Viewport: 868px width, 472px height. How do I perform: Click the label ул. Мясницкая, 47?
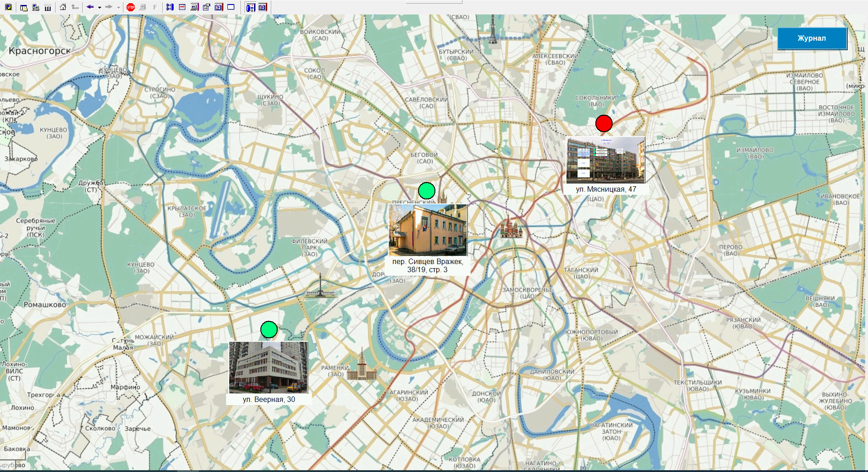pos(606,189)
